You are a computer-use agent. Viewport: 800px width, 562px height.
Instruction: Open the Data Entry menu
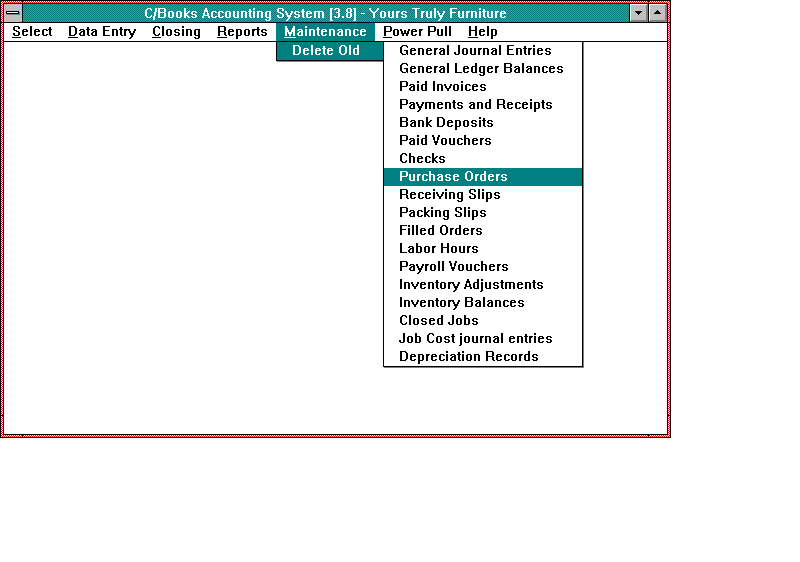coord(102,32)
